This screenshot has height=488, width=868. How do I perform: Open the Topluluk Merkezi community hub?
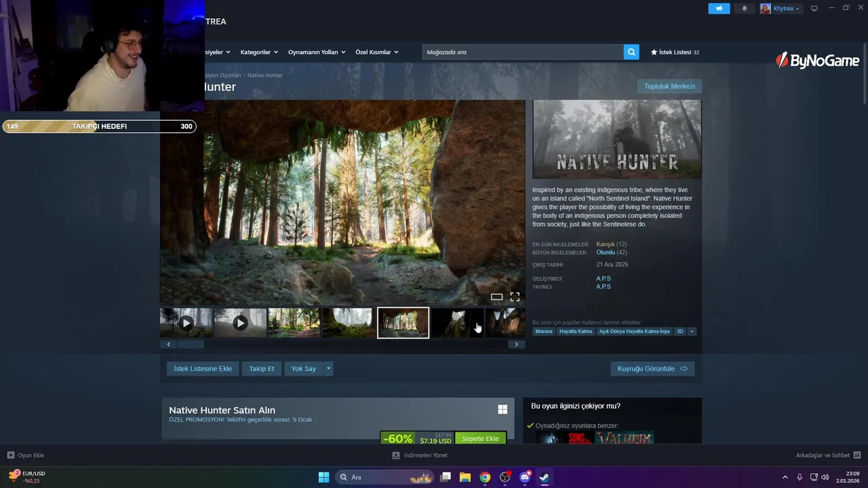point(669,86)
